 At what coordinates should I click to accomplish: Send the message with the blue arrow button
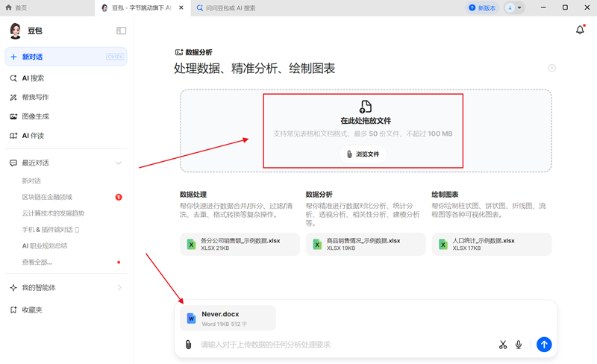point(544,345)
